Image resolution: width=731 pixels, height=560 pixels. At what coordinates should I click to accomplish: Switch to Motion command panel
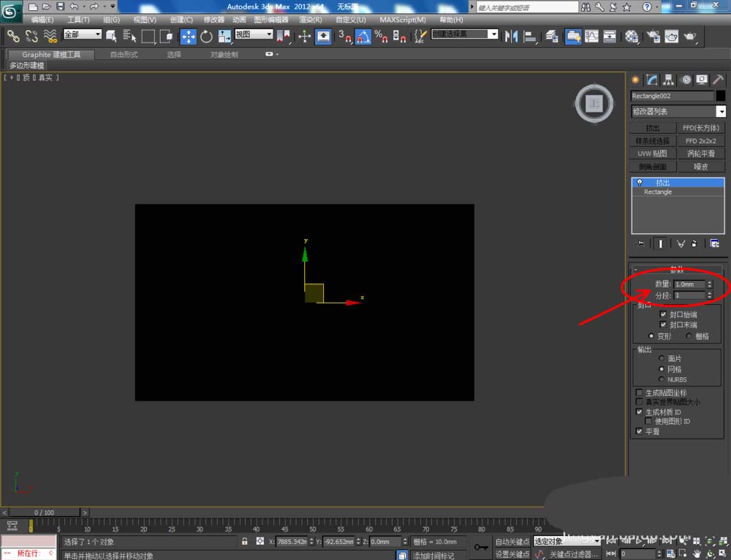(x=686, y=80)
